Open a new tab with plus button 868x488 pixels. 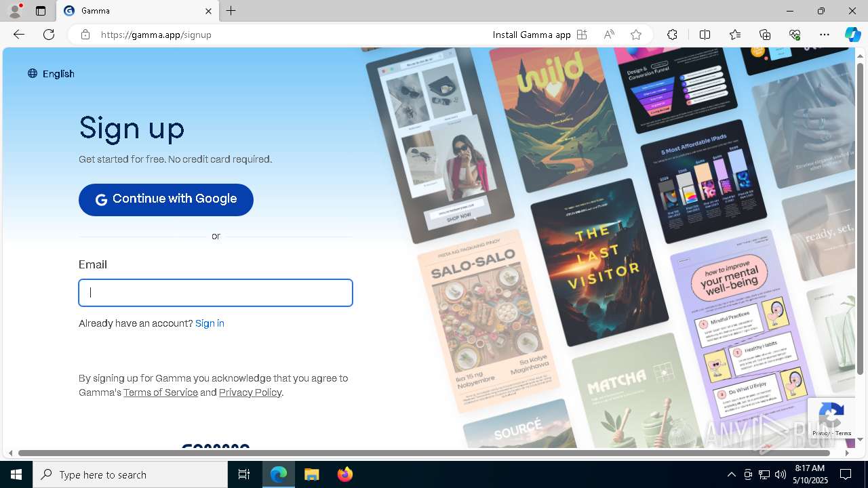click(x=231, y=11)
